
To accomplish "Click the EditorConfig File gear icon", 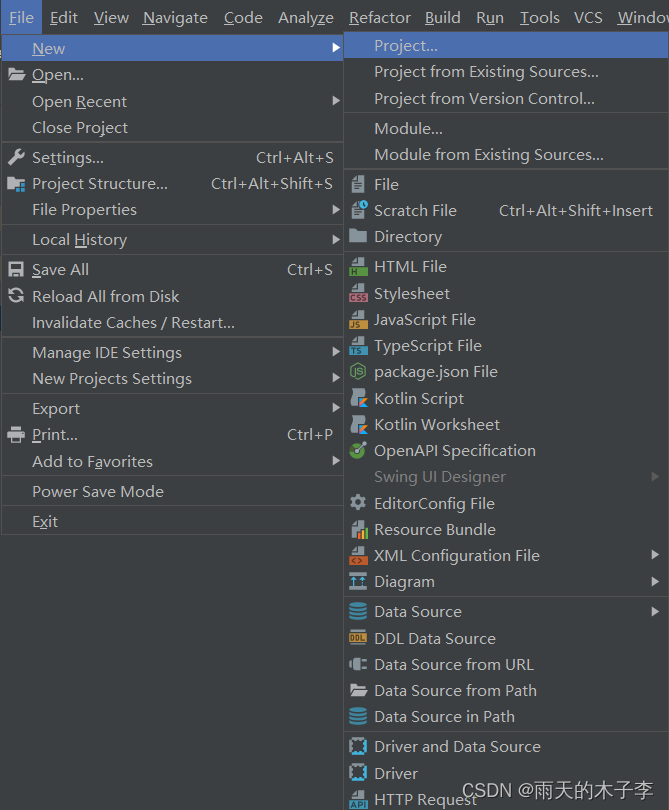I will click(358, 503).
